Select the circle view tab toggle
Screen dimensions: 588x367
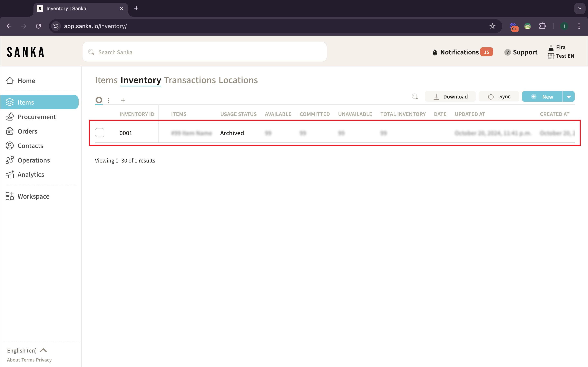click(99, 100)
